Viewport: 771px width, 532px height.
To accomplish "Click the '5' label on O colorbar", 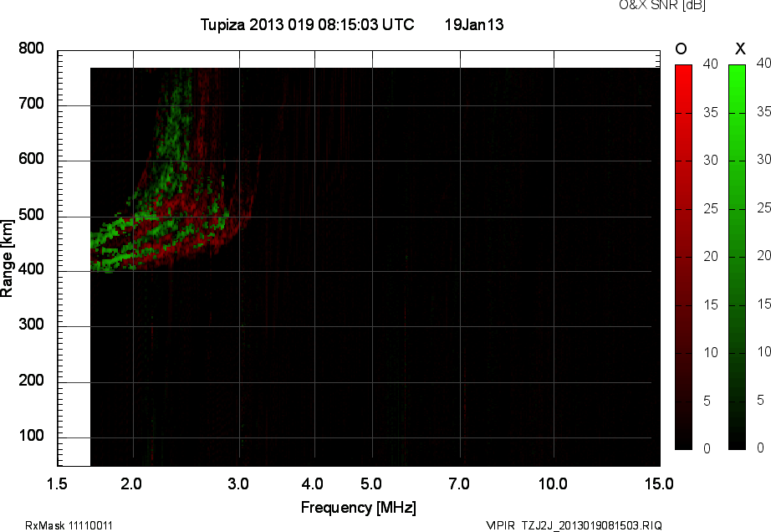I will [707, 401].
